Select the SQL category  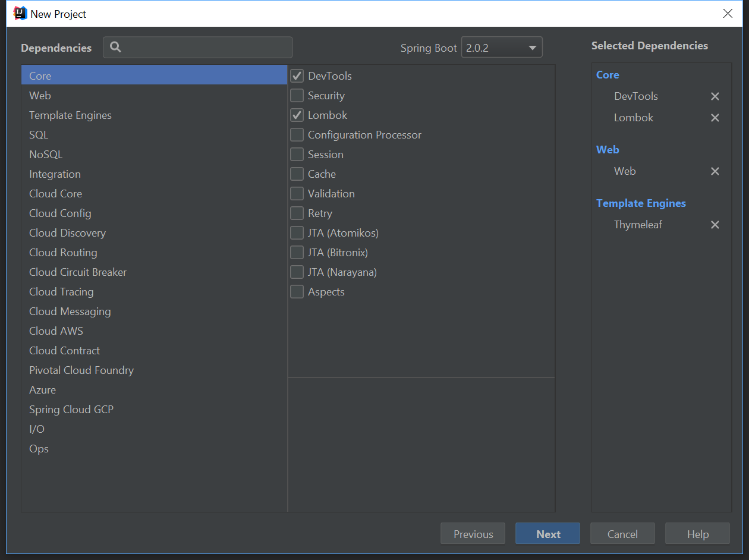point(154,135)
